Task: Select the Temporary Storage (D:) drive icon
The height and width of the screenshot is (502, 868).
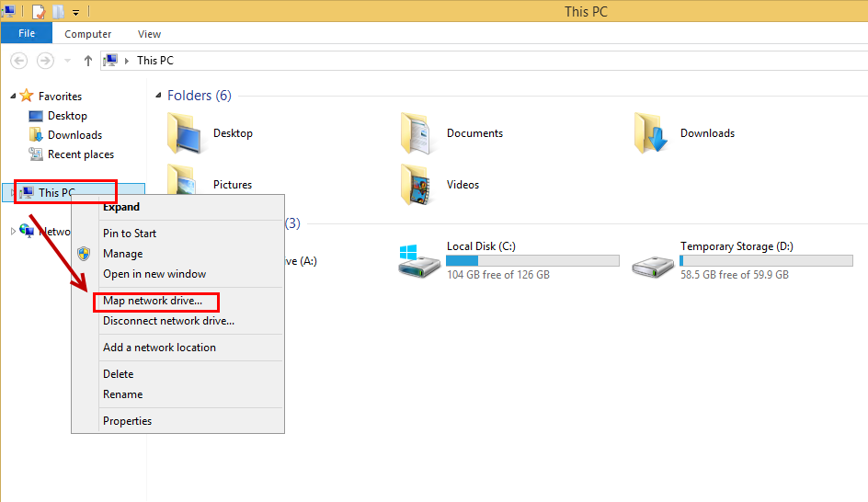Action: pyautogui.click(x=653, y=267)
